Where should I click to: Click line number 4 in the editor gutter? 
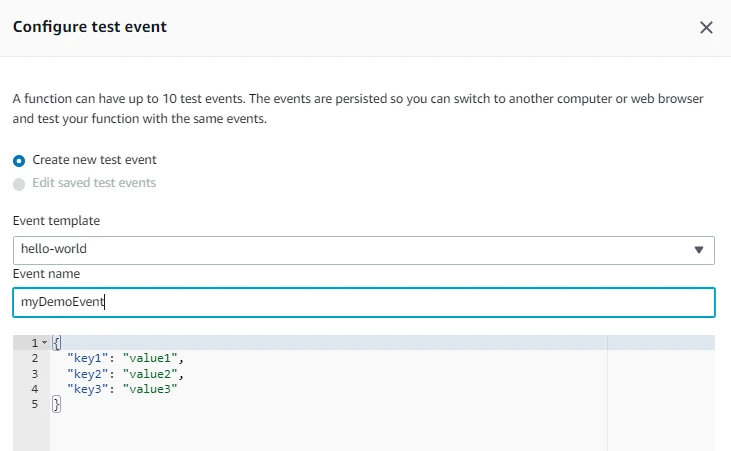[35, 389]
